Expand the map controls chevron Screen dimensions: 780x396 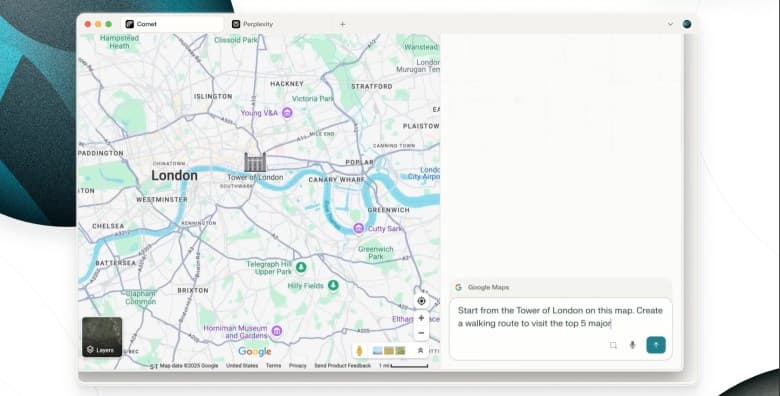(420, 351)
